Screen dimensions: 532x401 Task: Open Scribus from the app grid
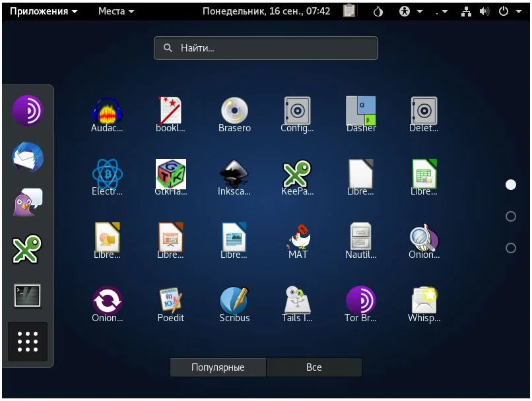pos(234,303)
